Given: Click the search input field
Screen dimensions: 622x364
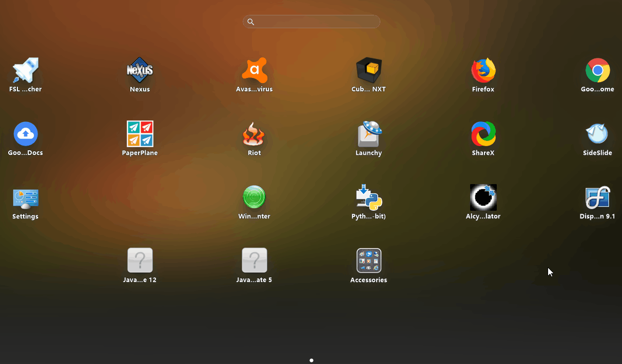Looking at the screenshot, I should [x=312, y=22].
